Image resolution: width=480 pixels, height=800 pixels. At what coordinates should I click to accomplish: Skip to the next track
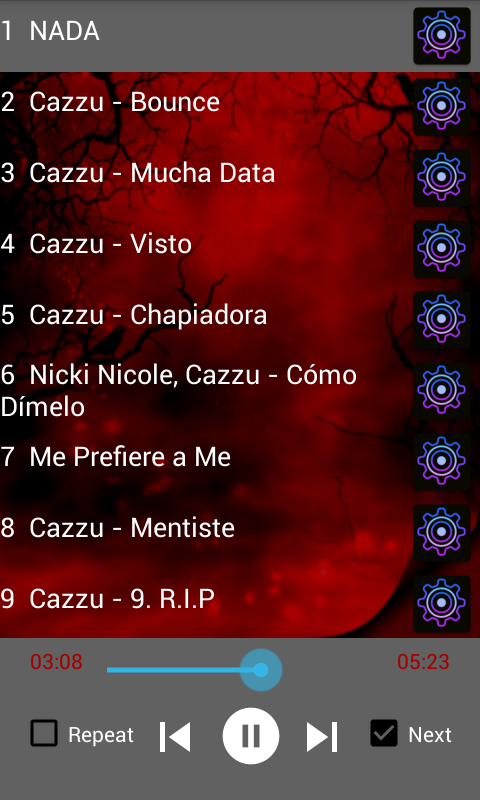click(322, 737)
